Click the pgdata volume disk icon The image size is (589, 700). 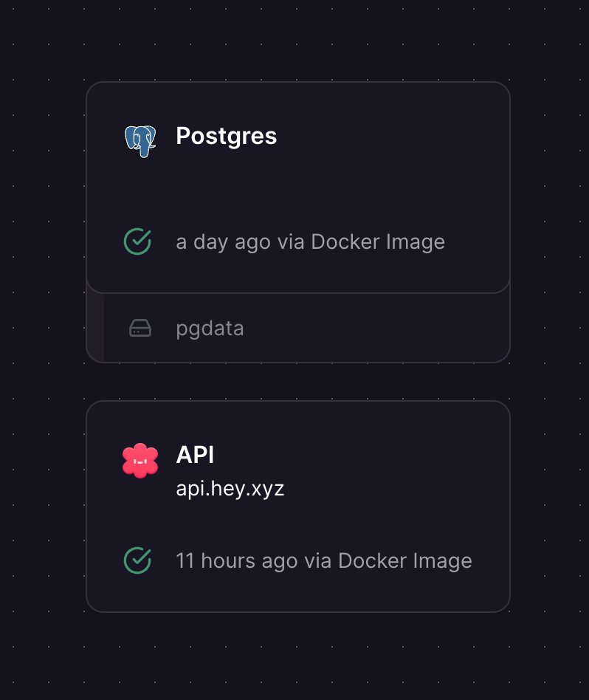(140, 328)
